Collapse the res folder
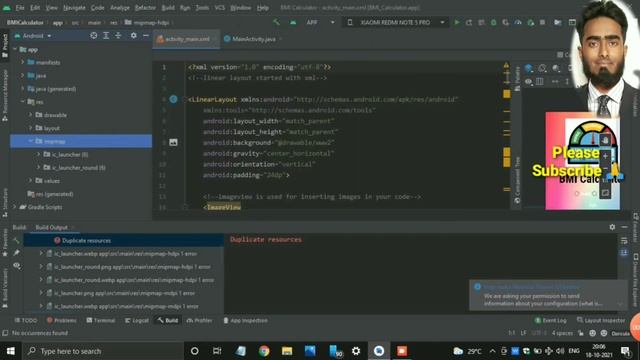 22,102
